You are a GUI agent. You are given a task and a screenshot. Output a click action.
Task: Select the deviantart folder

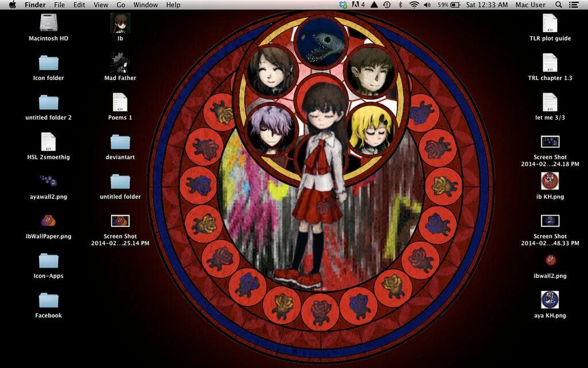coord(121,141)
